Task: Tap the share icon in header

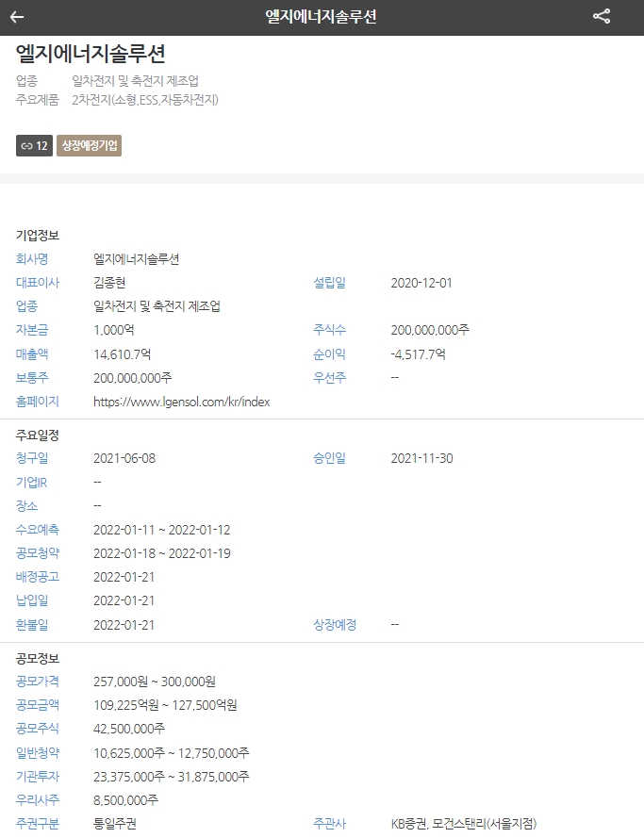Action: pyautogui.click(x=602, y=16)
